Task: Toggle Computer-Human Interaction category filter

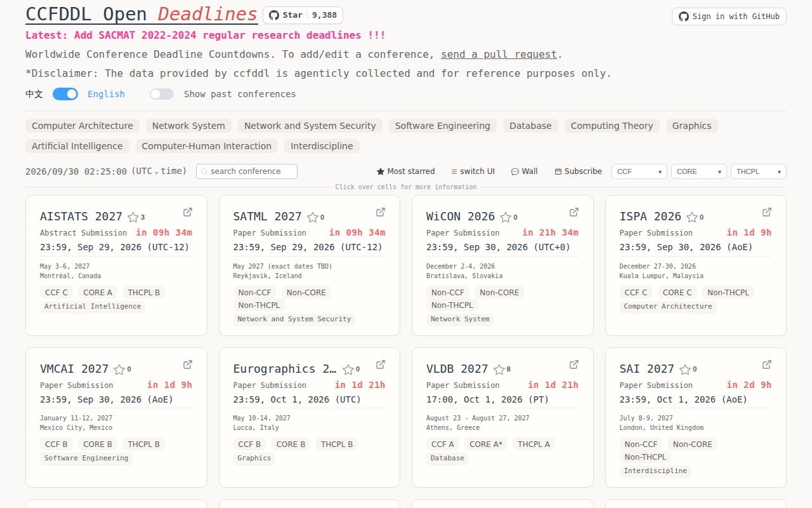Action: [207, 146]
